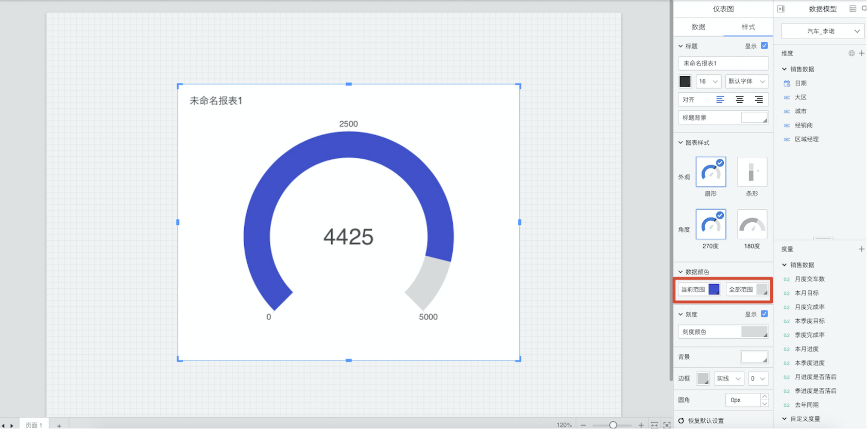Switch to the 样式 tab

pos(748,27)
